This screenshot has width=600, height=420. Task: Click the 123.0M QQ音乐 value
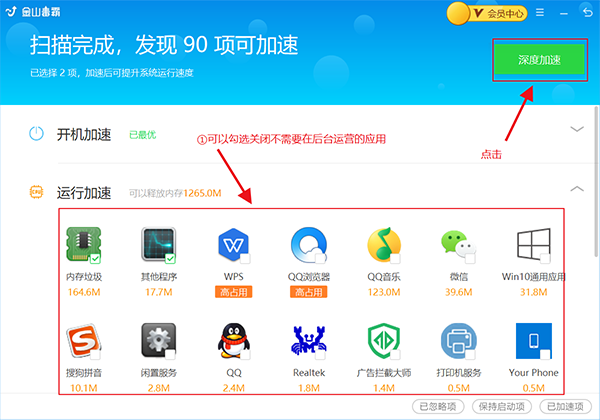point(384,292)
